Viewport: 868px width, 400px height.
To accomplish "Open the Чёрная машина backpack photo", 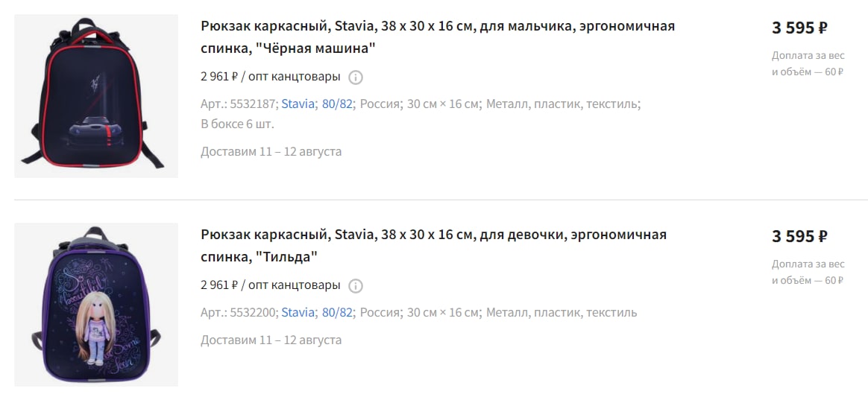I will coord(96,96).
